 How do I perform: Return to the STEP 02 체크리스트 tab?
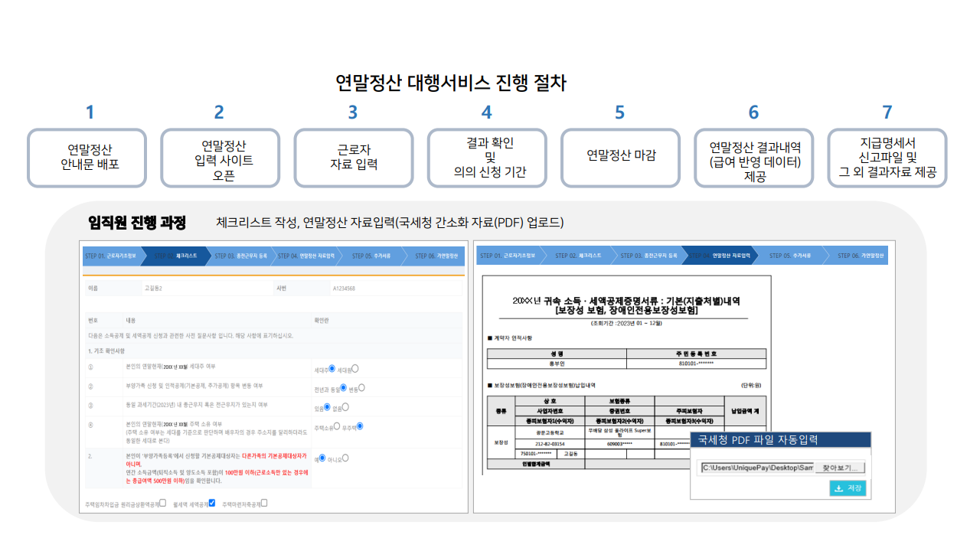[x=176, y=256]
